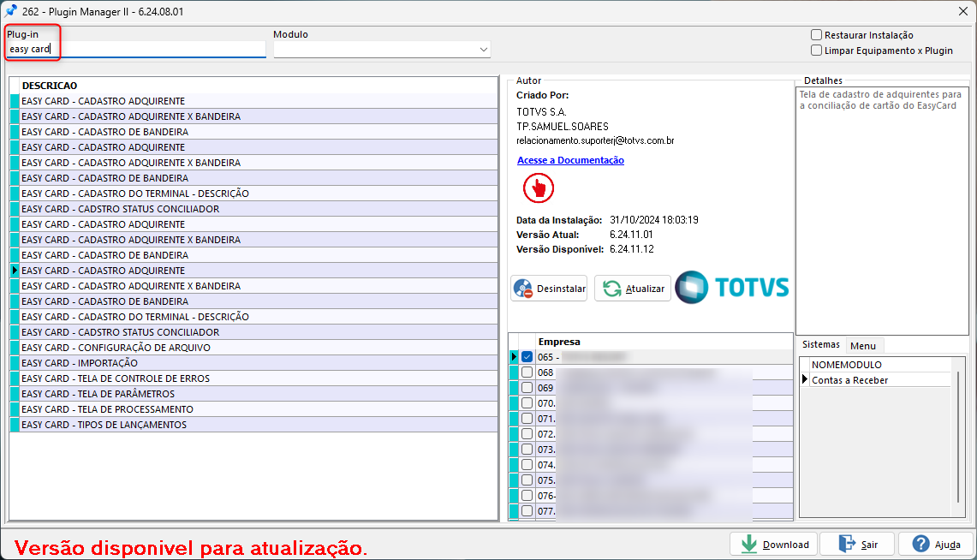Image resolution: width=977 pixels, height=560 pixels.
Task: Switch to the Menu tab
Action: 863,346
